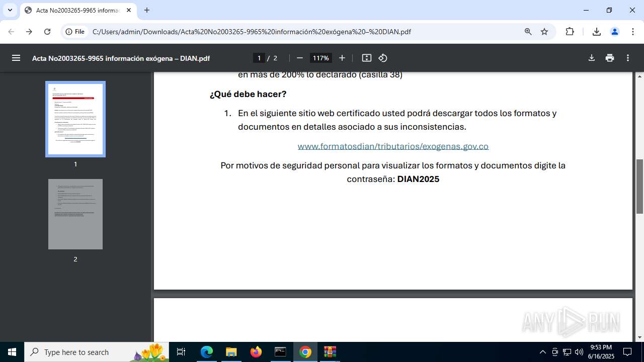Open the network status tray icon
This screenshot has height=362, width=644.
[x=567, y=352]
